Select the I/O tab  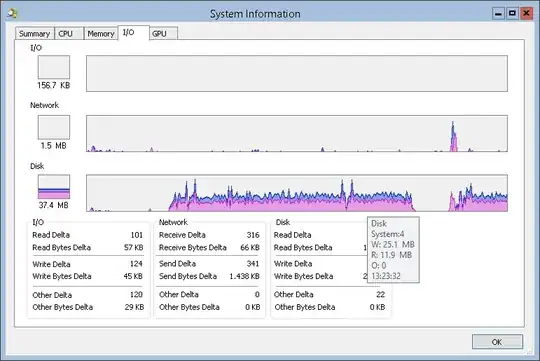point(134,32)
